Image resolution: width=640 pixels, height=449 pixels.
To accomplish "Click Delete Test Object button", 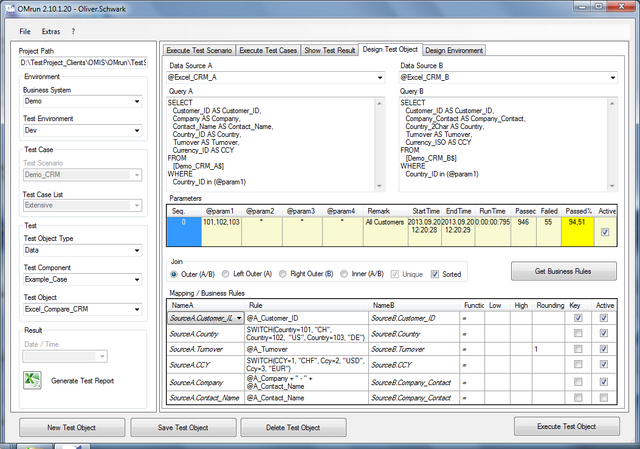I will click(293, 427).
